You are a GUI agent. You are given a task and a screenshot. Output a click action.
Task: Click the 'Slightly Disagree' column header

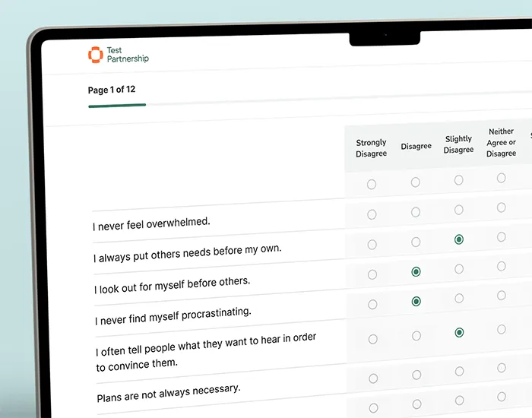[458, 144]
